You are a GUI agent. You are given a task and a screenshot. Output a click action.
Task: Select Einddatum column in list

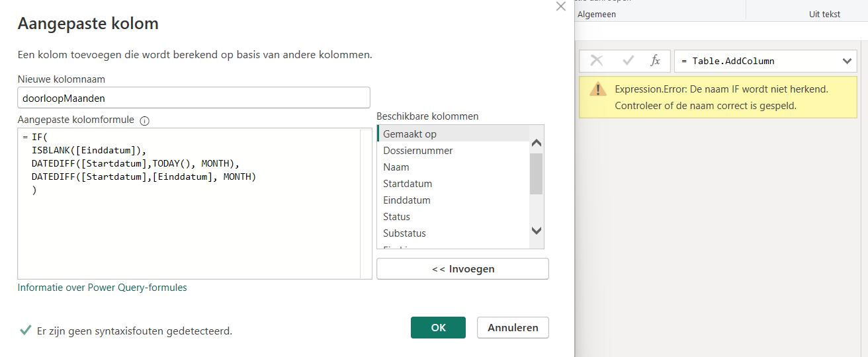tap(453, 200)
